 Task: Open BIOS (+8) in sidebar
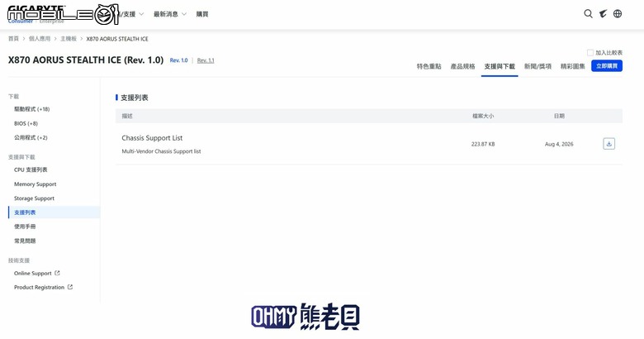26,123
